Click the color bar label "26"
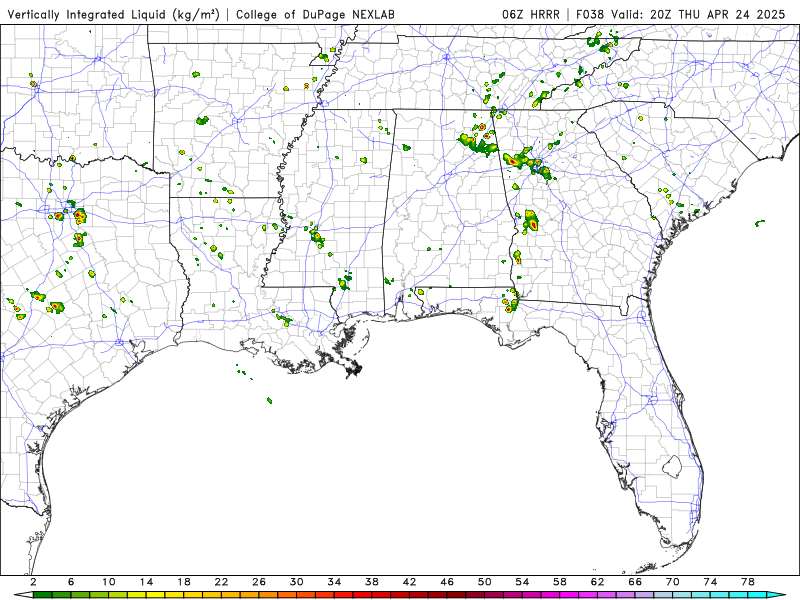This screenshot has height=600, width=800. click(259, 582)
